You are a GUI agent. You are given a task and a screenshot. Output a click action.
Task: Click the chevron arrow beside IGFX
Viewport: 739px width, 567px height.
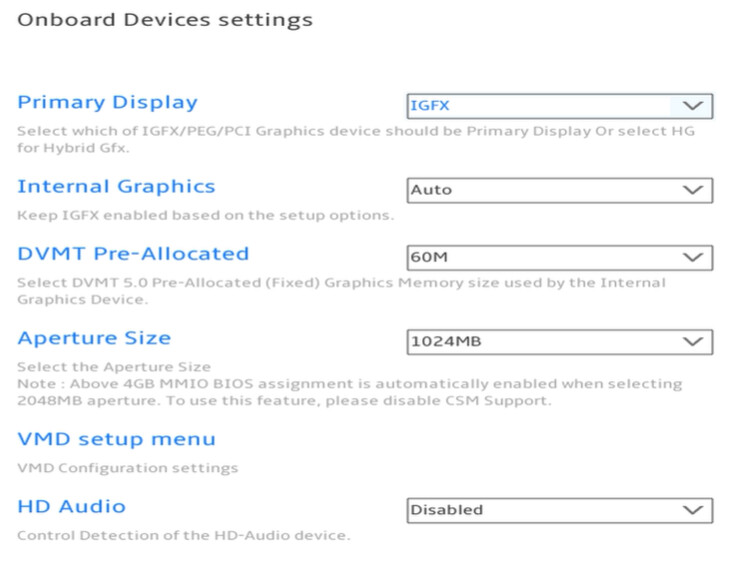coord(692,105)
